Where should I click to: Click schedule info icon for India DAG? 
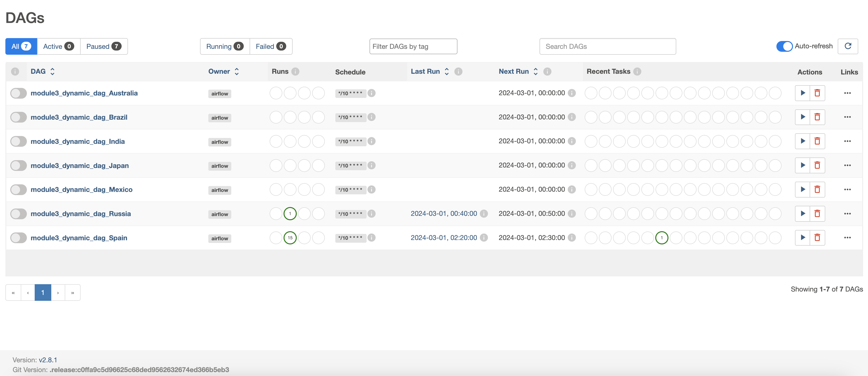[371, 141]
